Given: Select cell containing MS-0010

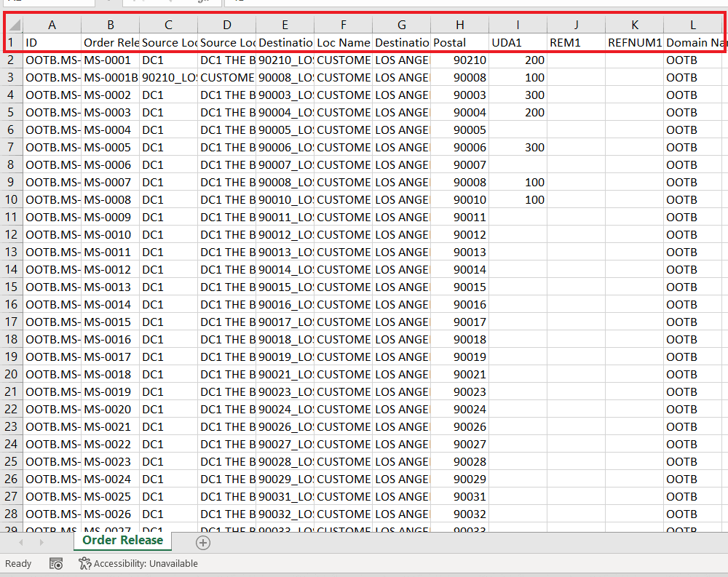Looking at the screenshot, I should pos(111,234).
